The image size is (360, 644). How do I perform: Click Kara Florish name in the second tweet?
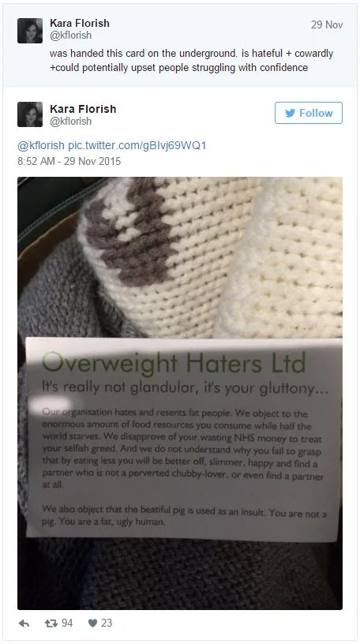tap(83, 109)
